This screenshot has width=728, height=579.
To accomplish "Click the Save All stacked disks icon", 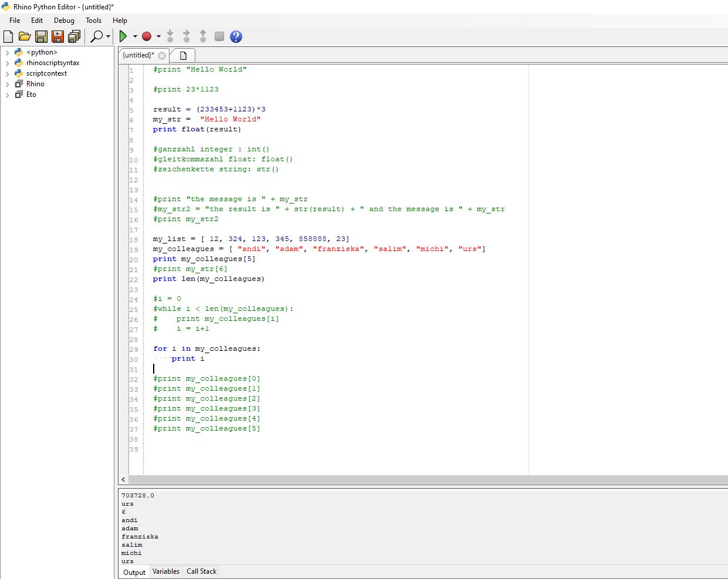I will pyautogui.click(x=73, y=36).
